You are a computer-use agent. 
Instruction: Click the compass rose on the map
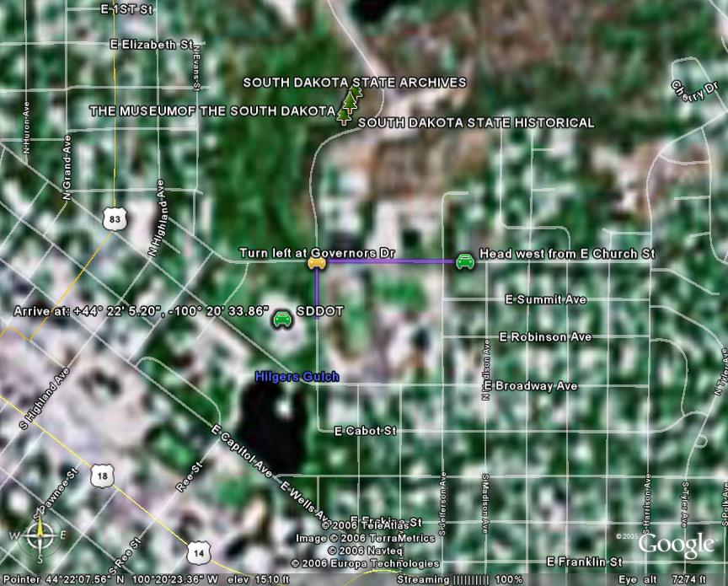pyautogui.click(x=40, y=535)
